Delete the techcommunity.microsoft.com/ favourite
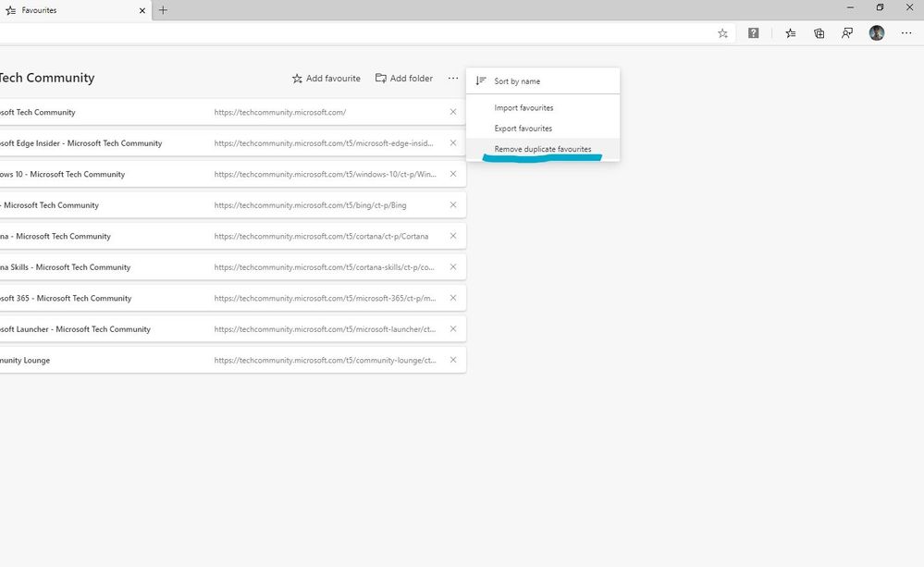 (452, 112)
